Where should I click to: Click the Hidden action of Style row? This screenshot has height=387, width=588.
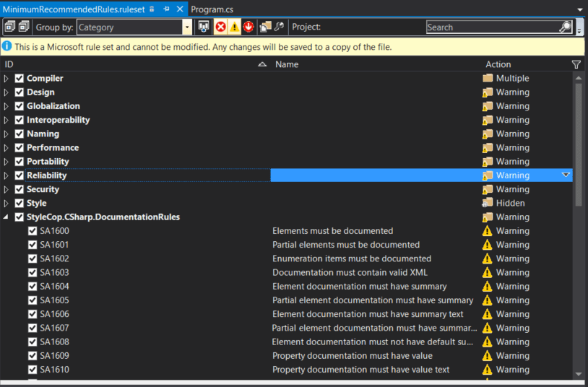coord(511,204)
